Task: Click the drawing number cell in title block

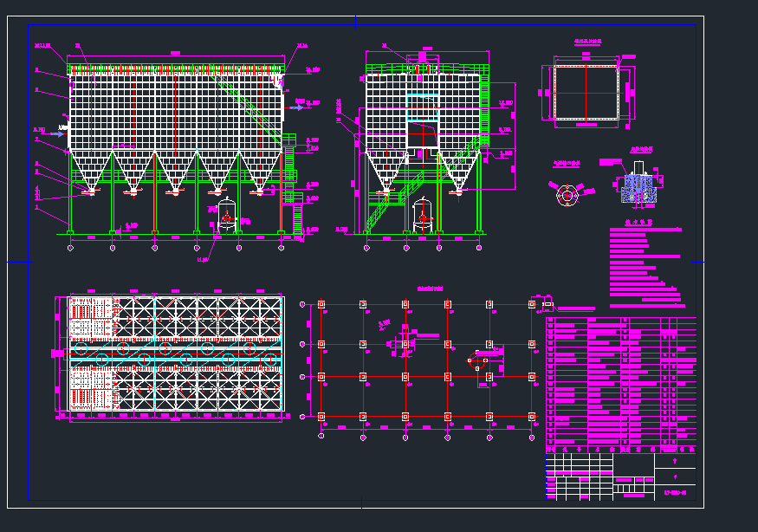Action: pos(675,493)
